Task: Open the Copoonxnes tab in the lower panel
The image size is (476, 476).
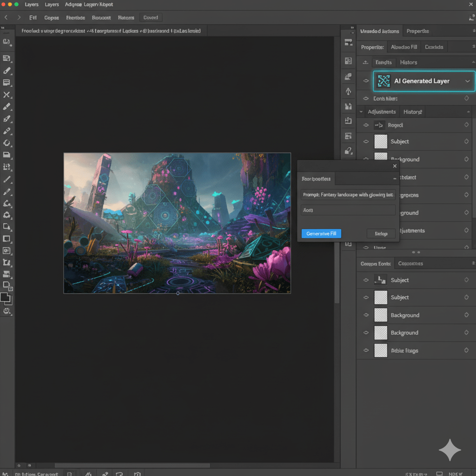Action: tap(410, 264)
